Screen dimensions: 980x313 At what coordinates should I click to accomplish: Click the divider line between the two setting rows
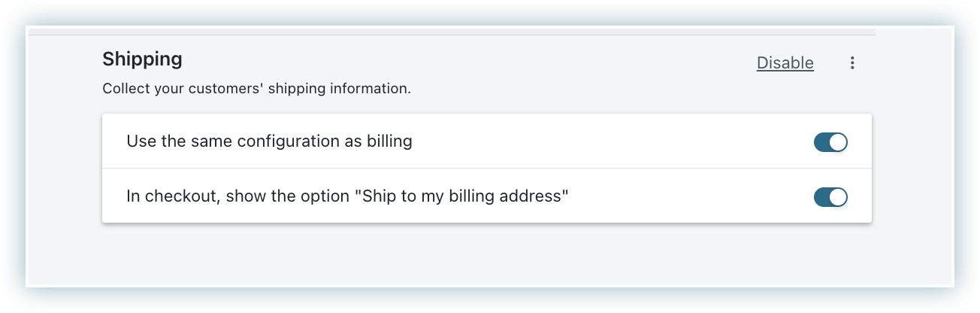(x=486, y=169)
